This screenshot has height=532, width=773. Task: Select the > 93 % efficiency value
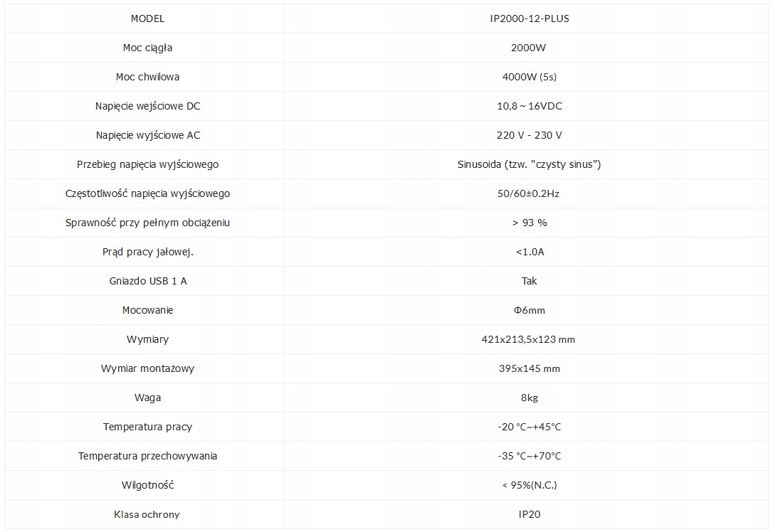tap(529, 223)
